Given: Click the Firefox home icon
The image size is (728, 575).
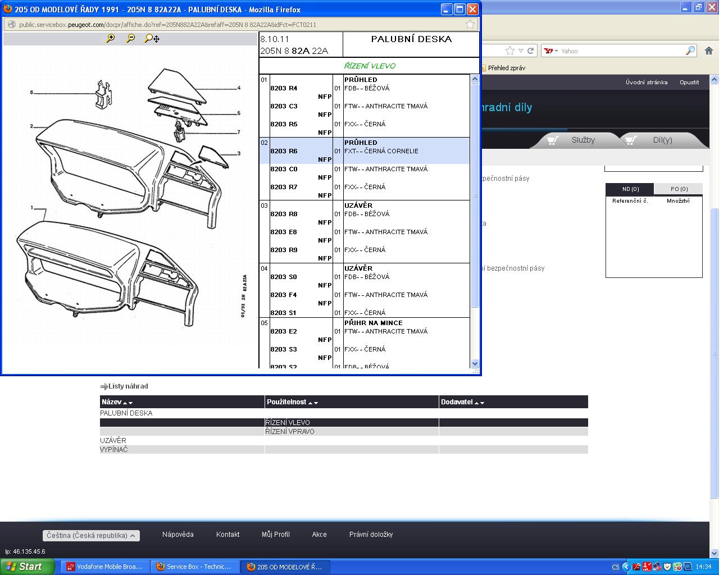Looking at the screenshot, I should point(709,51).
